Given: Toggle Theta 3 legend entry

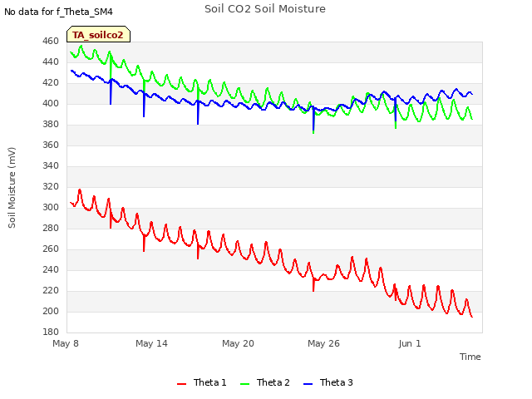Looking at the screenshot, I should pyautogui.click(x=328, y=382).
